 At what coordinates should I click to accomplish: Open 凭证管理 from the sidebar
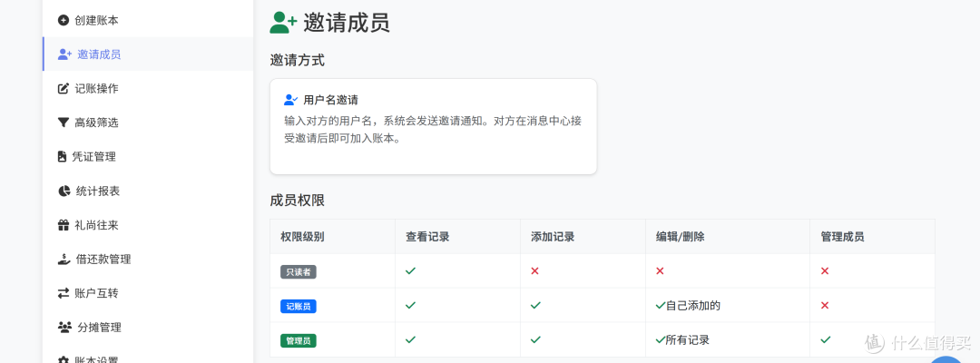tap(148, 157)
